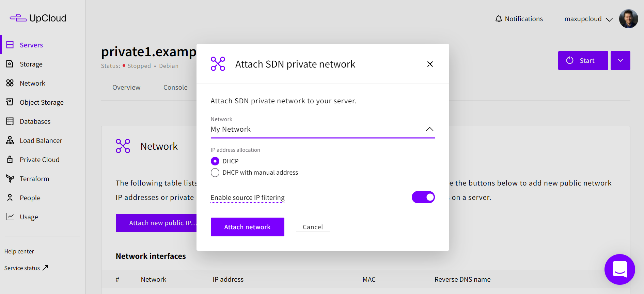Open the Network selection field showing My Network

click(323, 129)
